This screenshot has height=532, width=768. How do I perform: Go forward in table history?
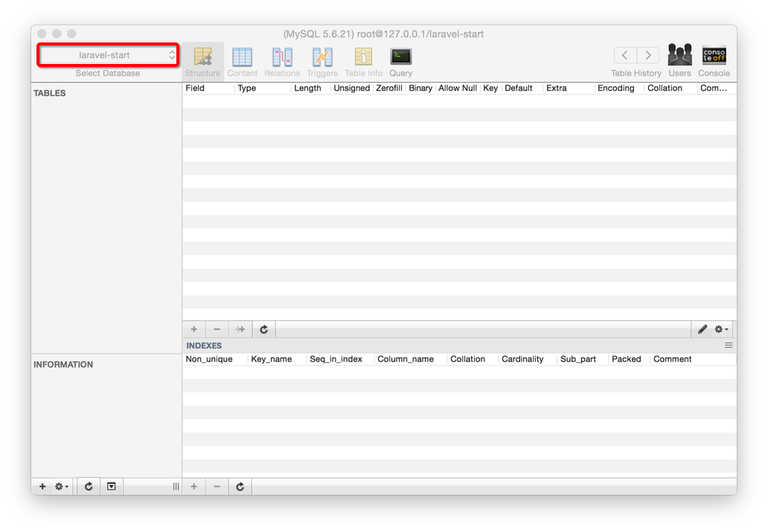coord(648,55)
